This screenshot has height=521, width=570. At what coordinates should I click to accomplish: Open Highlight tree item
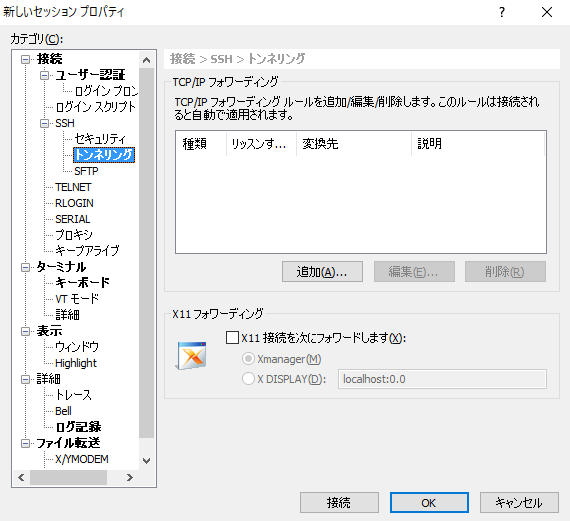coord(76,363)
